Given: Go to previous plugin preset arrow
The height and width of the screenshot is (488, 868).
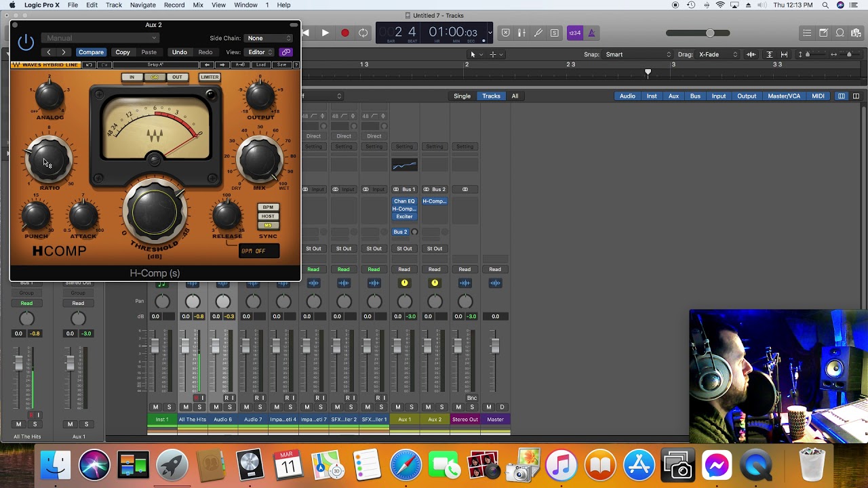Looking at the screenshot, I should tap(49, 52).
